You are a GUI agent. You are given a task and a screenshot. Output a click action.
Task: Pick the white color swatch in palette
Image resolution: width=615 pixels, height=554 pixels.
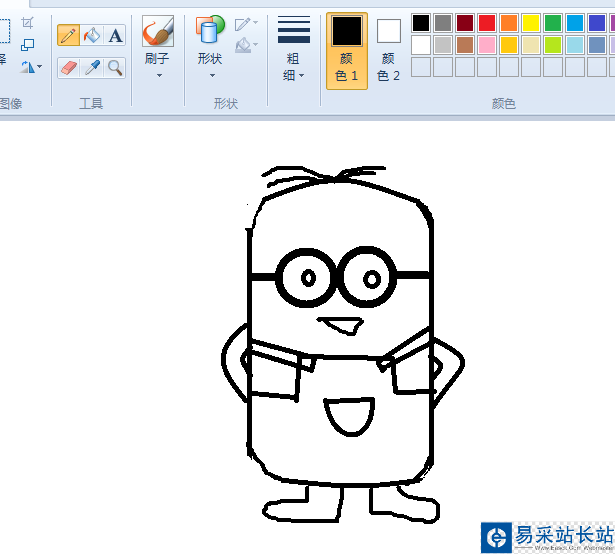pos(421,45)
